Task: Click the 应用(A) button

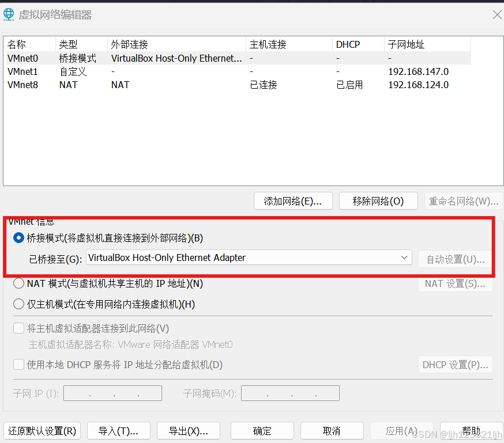Action: 402,431
